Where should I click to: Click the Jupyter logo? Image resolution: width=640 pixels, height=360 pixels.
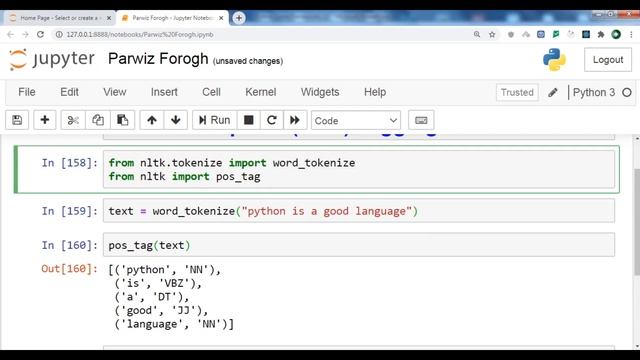click(x=52, y=59)
